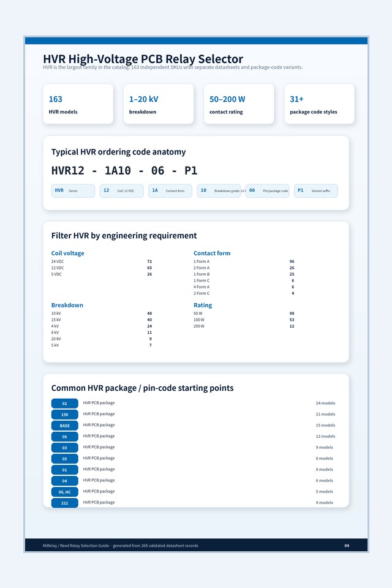
Task: Click the 31+ package code styles card
Action: point(319,104)
